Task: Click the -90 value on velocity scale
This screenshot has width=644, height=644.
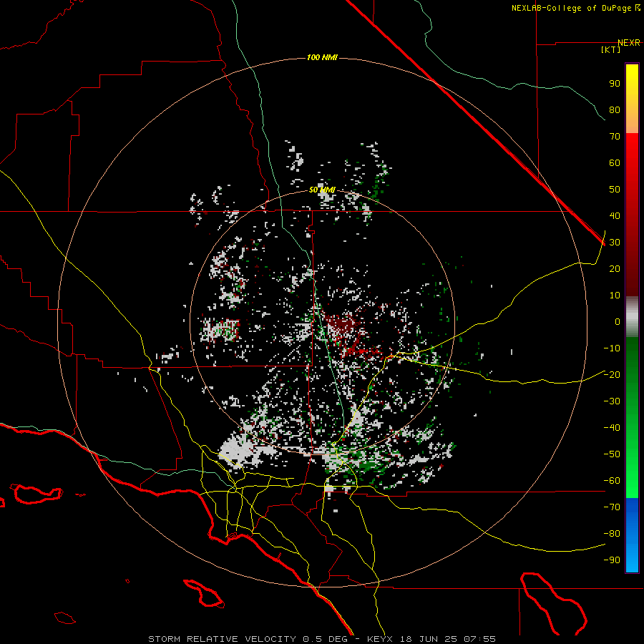Action: click(x=612, y=560)
